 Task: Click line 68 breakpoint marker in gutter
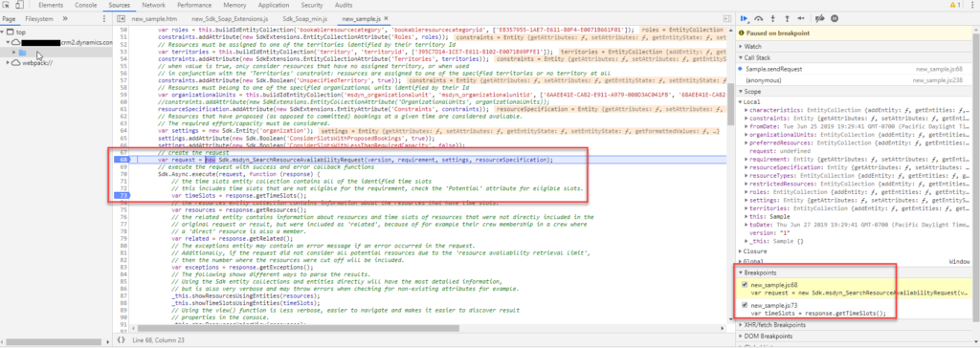tap(122, 160)
